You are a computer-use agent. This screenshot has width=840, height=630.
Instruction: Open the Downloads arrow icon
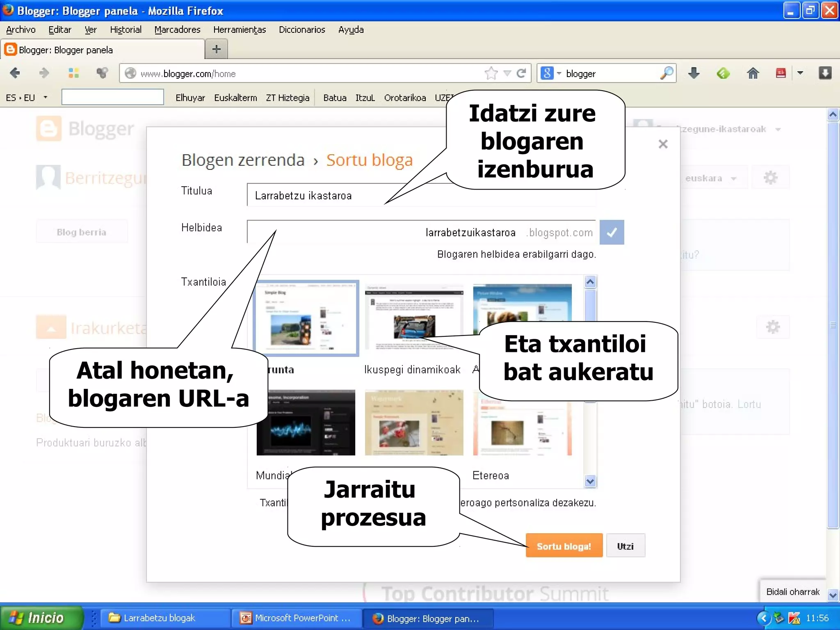[x=694, y=73]
